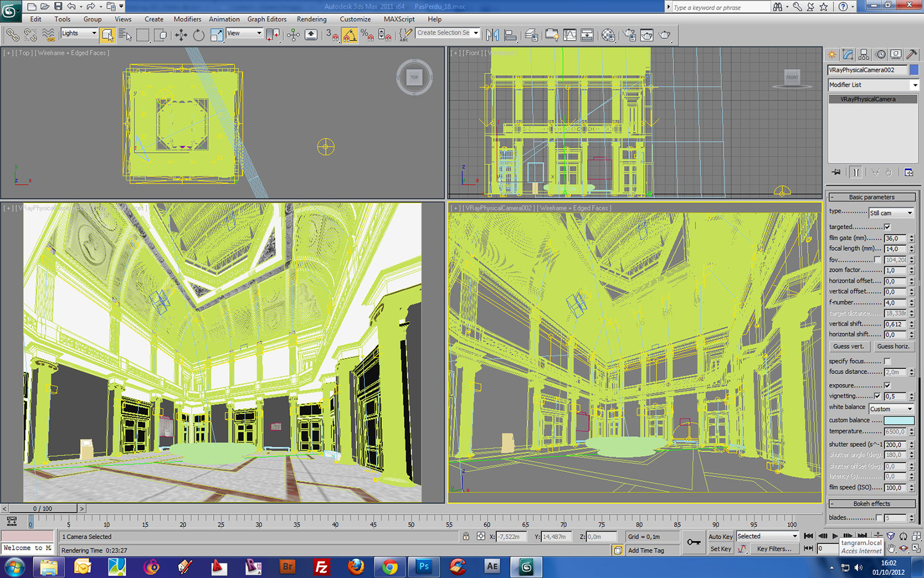
Task: Uncheck the targeted checkbox
Action: click(x=887, y=227)
